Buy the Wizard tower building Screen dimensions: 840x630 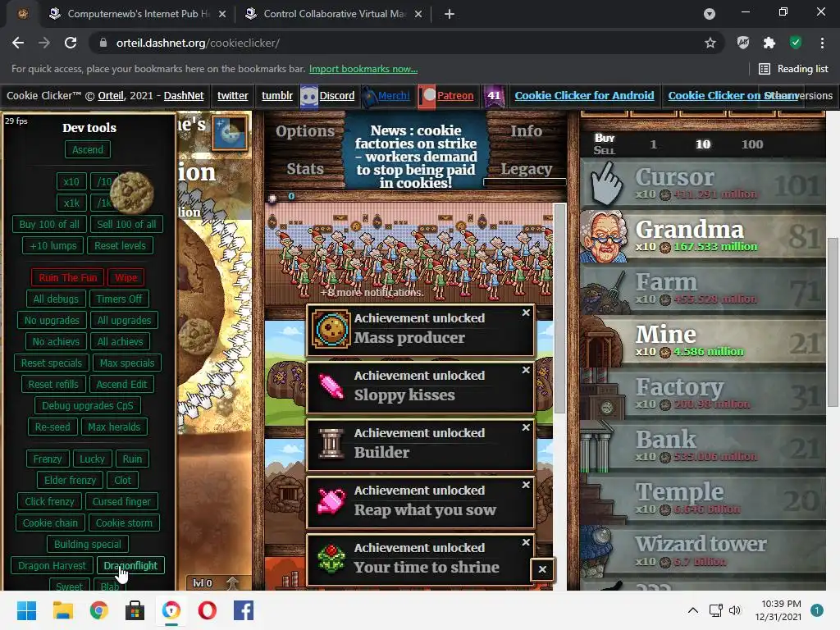tap(702, 551)
